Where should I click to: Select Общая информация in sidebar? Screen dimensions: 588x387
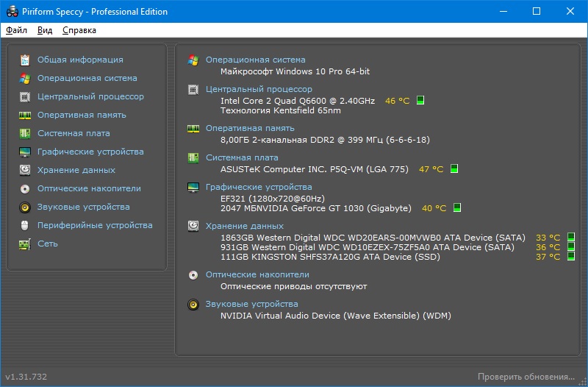click(x=80, y=60)
